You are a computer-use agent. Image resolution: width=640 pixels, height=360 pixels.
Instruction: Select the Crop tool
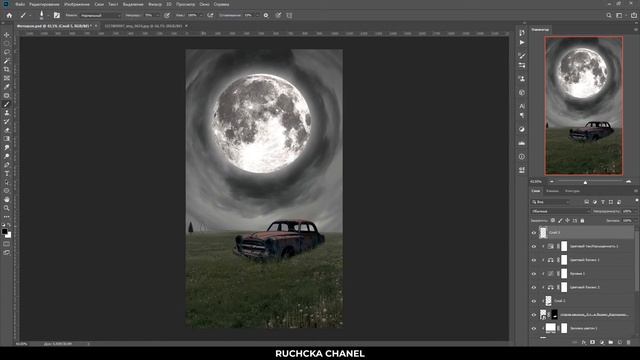pos(7,69)
